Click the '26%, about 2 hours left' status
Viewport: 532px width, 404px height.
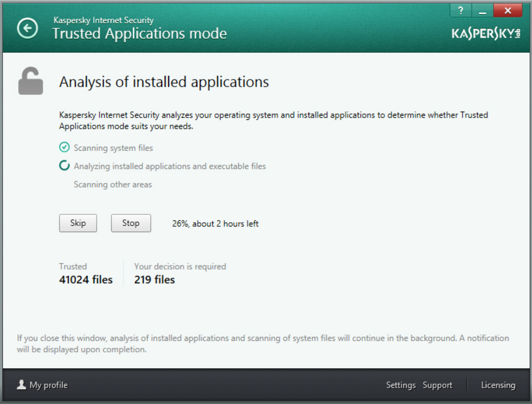[215, 224]
